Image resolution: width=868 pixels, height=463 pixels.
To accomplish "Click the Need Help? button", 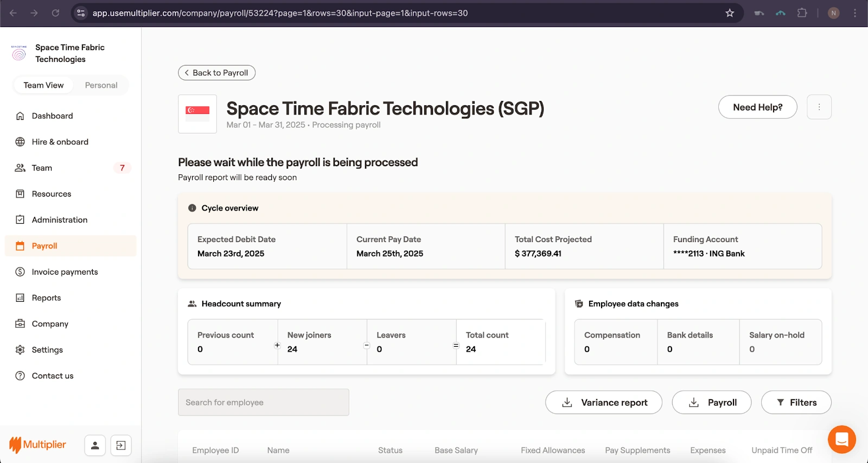I will tap(757, 107).
